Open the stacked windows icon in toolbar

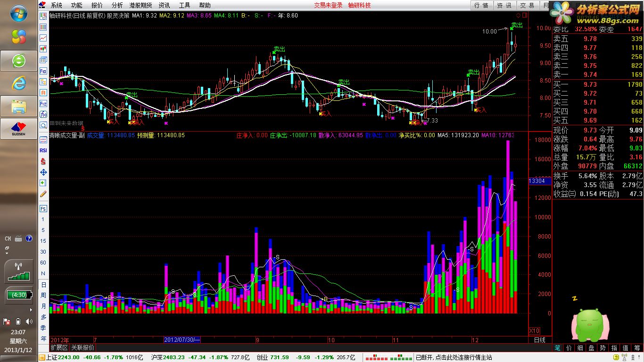coord(43,60)
